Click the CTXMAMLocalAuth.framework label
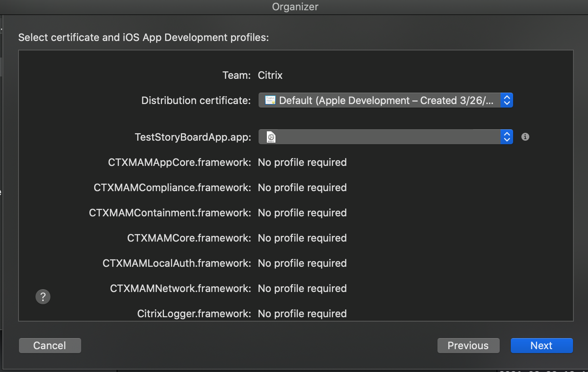Viewport: 588px width, 372px height. 177,263
